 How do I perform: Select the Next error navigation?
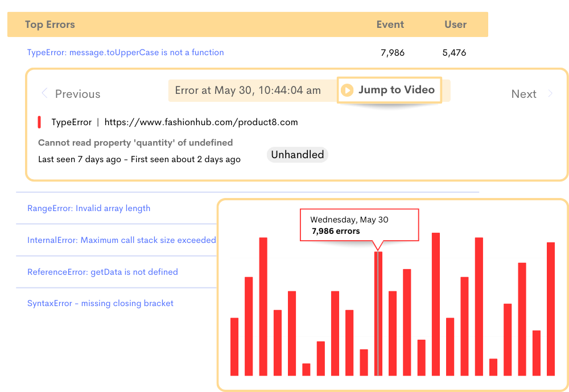tap(524, 93)
